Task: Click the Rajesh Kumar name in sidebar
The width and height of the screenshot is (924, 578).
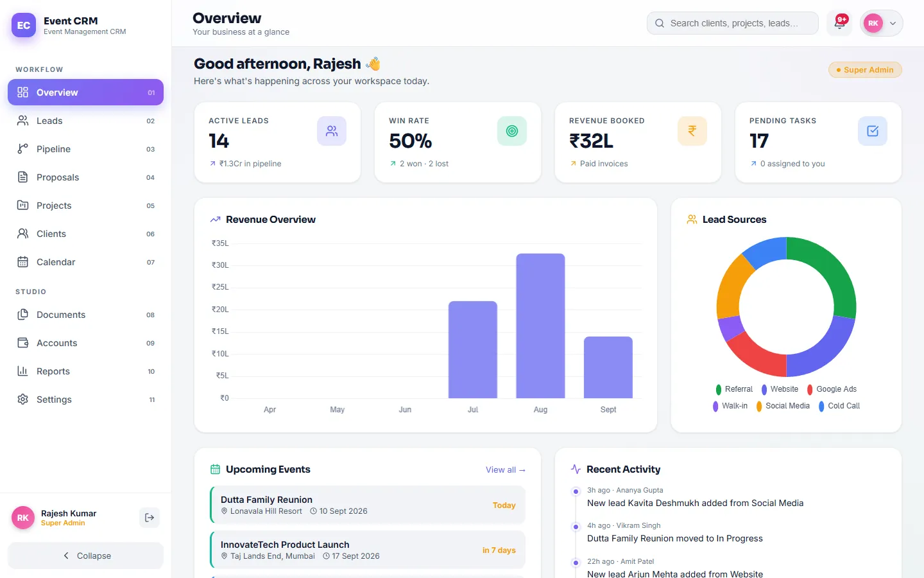Action: [69, 513]
